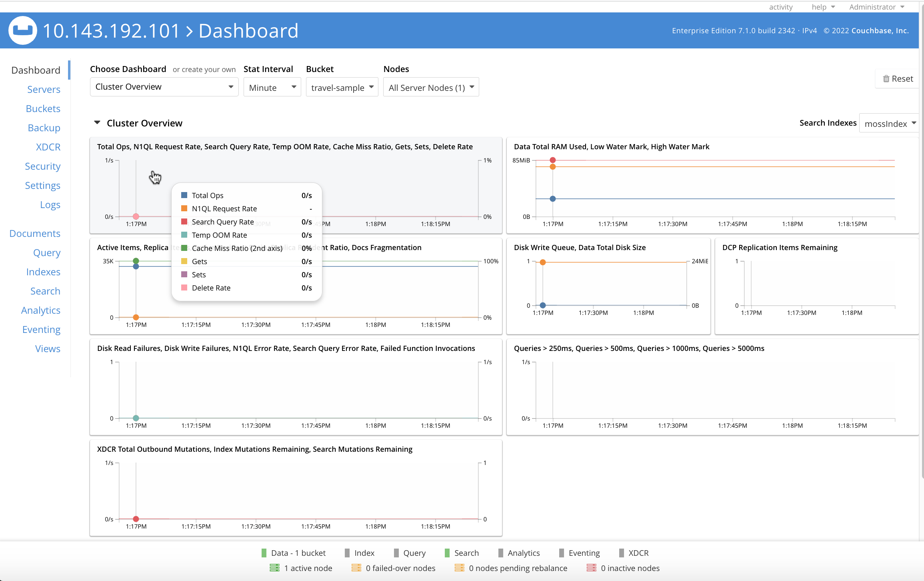Click the nodes pending rebalance icon
Image resolution: width=924 pixels, height=581 pixels.
459,568
